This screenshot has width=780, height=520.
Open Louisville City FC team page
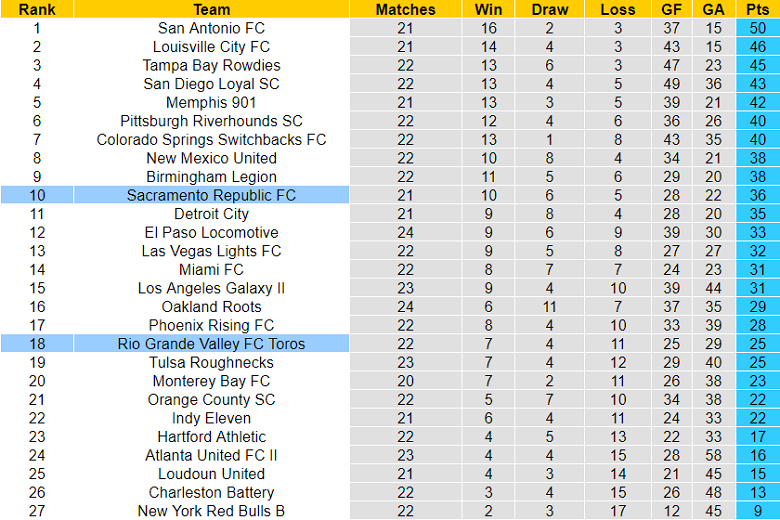coord(211,47)
